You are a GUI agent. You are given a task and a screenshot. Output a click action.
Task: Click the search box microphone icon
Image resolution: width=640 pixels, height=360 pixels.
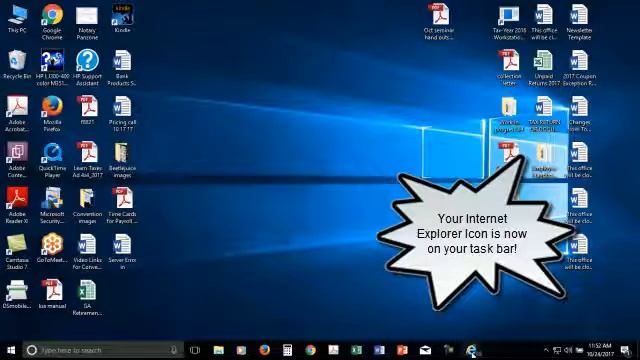tap(174, 350)
